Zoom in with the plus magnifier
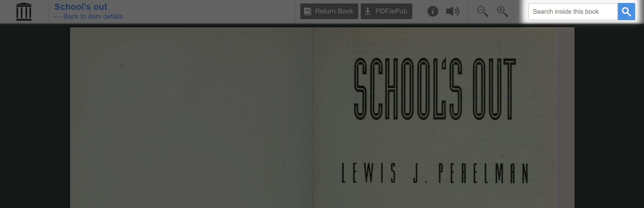644x208 pixels. [x=502, y=12]
